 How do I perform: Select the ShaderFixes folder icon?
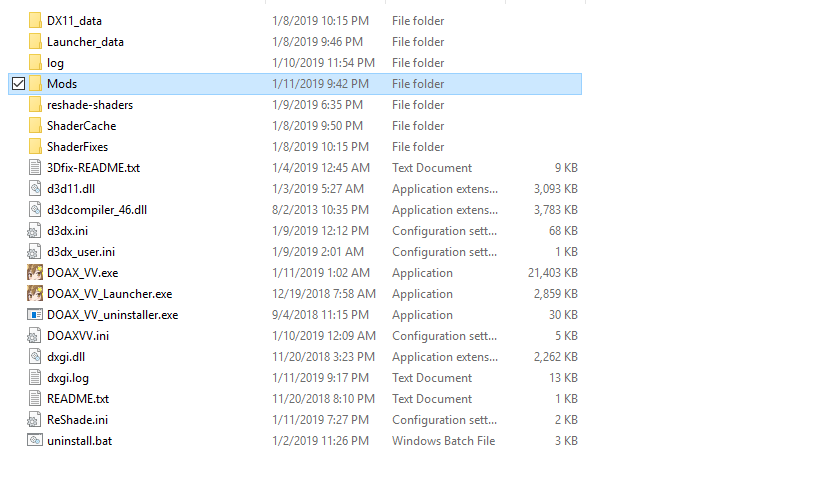pos(35,146)
